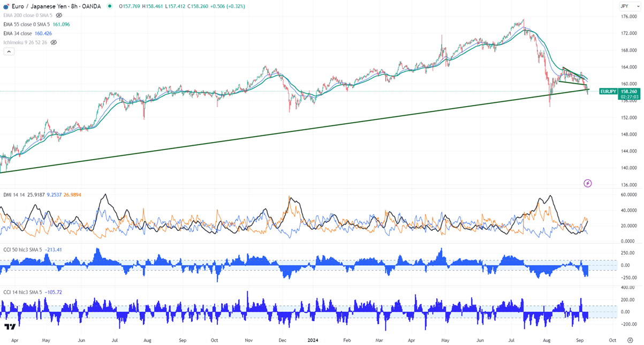Collapse the indicator legend with chevron button
This screenshot has height=345, width=644.
click(x=9, y=51)
